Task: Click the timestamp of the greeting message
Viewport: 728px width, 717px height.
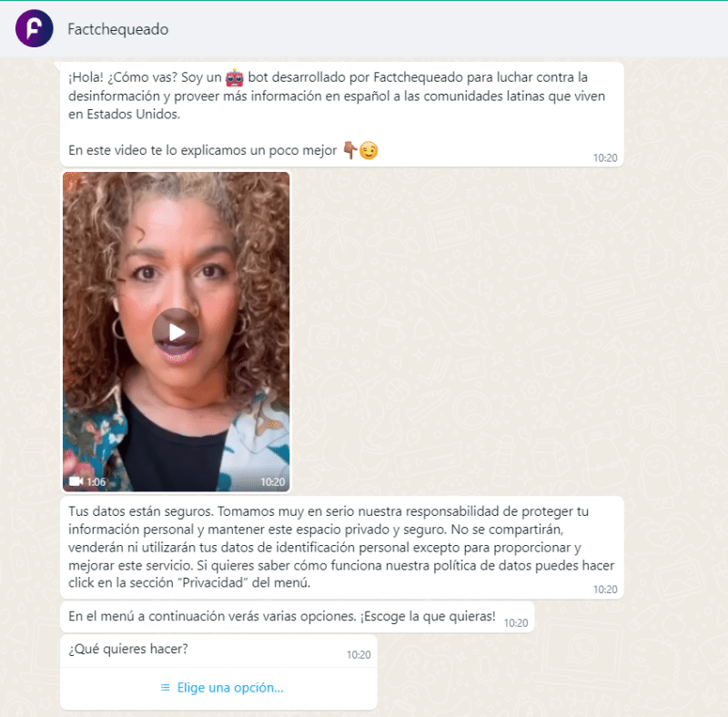Action: 605,157
